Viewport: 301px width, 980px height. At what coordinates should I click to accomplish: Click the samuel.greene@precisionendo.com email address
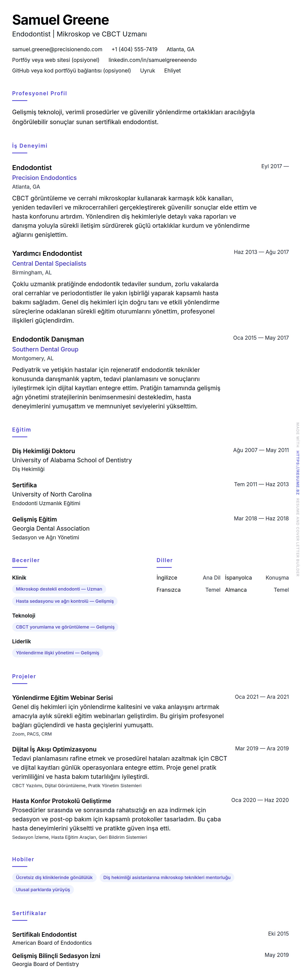click(x=57, y=50)
